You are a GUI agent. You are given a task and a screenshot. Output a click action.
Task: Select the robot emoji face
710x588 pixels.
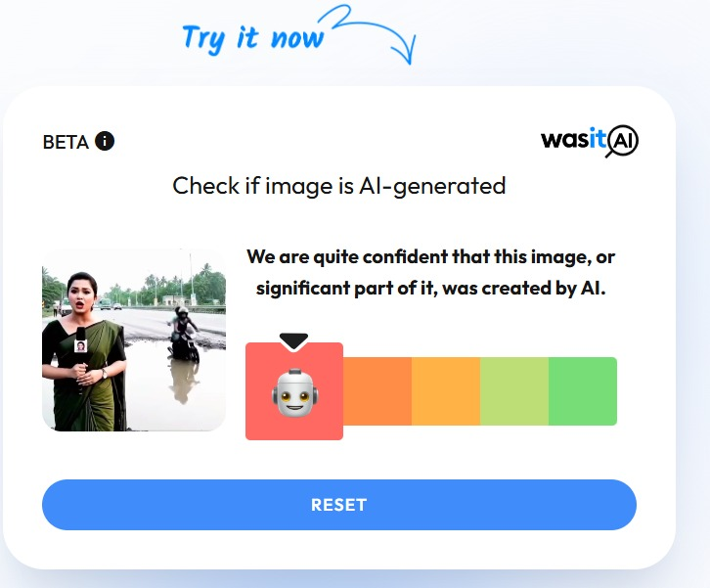point(294,392)
